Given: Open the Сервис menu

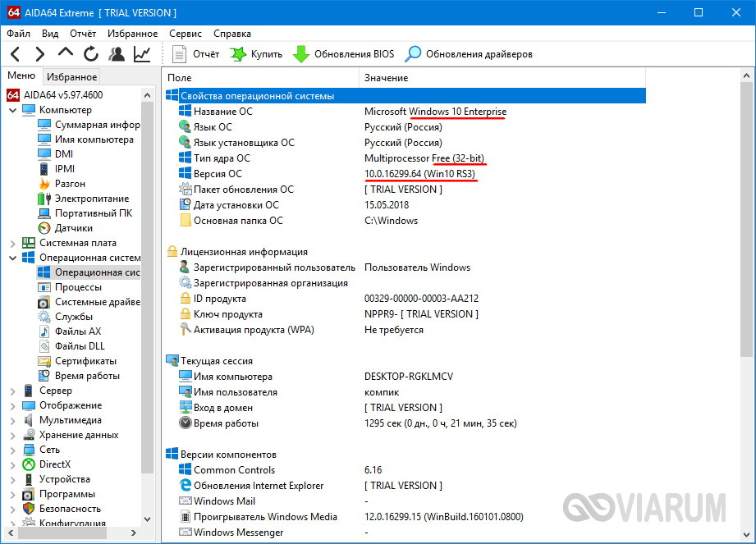Looking at the screenshot, I should click(186, 34).
